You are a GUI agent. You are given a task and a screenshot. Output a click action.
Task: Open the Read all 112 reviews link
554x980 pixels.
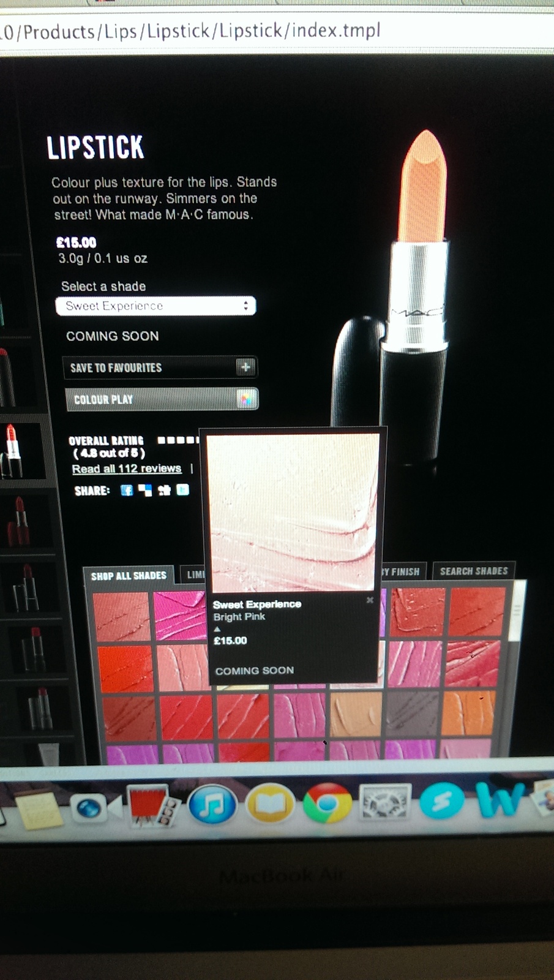click(127, 469)
